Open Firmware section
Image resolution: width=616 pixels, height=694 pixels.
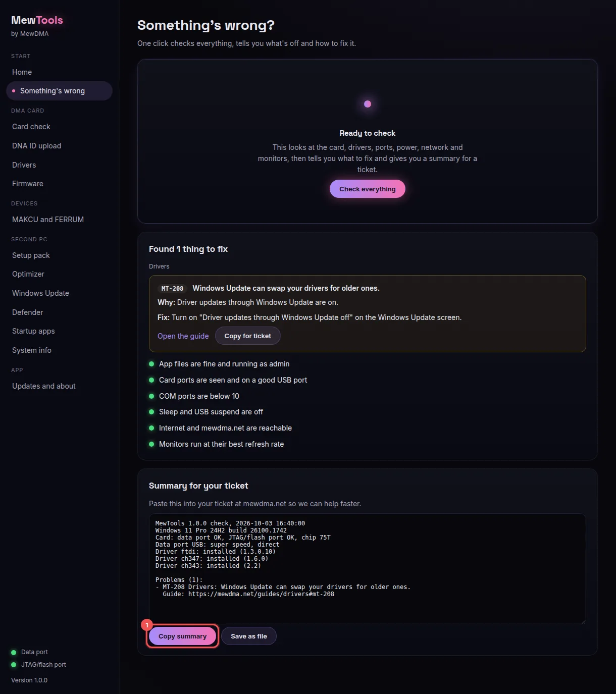pos(59,184)
